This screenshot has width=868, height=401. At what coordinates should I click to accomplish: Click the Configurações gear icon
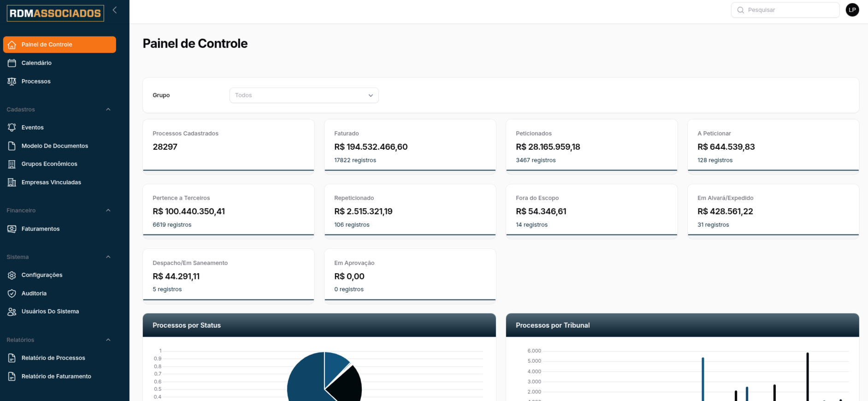pyautogui.click(x=12, y=275)
